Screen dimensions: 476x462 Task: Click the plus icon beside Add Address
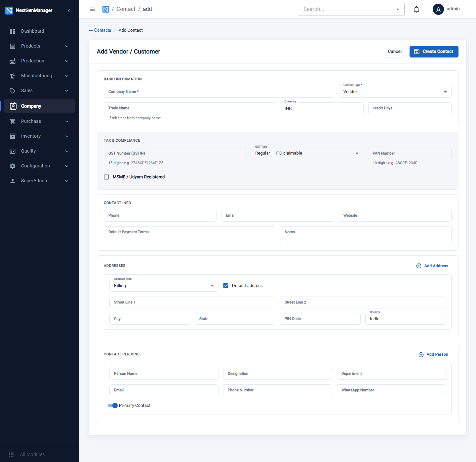(x=419, y=266)
